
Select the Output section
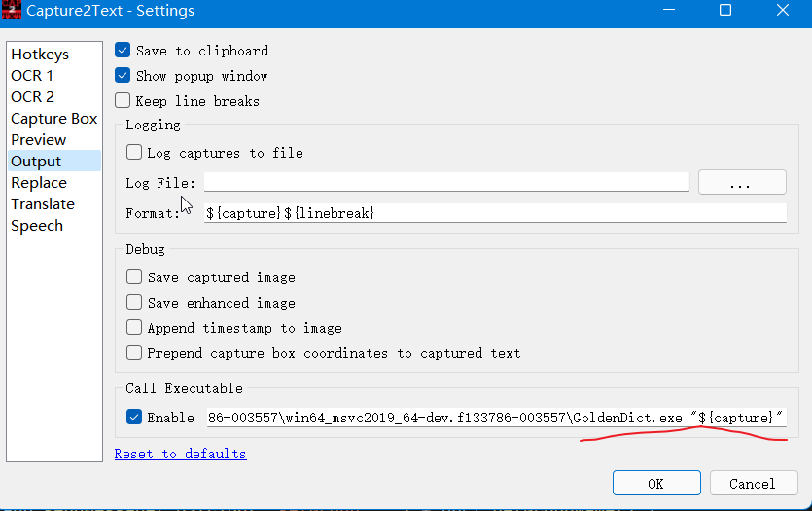[54, 162]
